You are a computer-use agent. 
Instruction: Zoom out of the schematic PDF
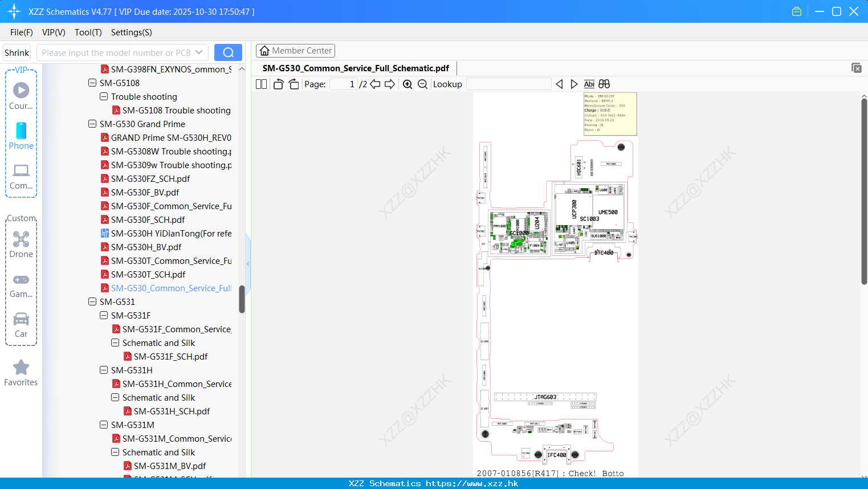coord(422,84)
